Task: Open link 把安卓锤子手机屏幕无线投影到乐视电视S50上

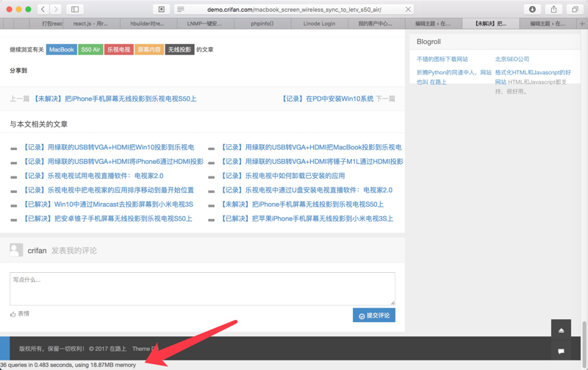Action: pyautogui.click(x=107, y=218)
